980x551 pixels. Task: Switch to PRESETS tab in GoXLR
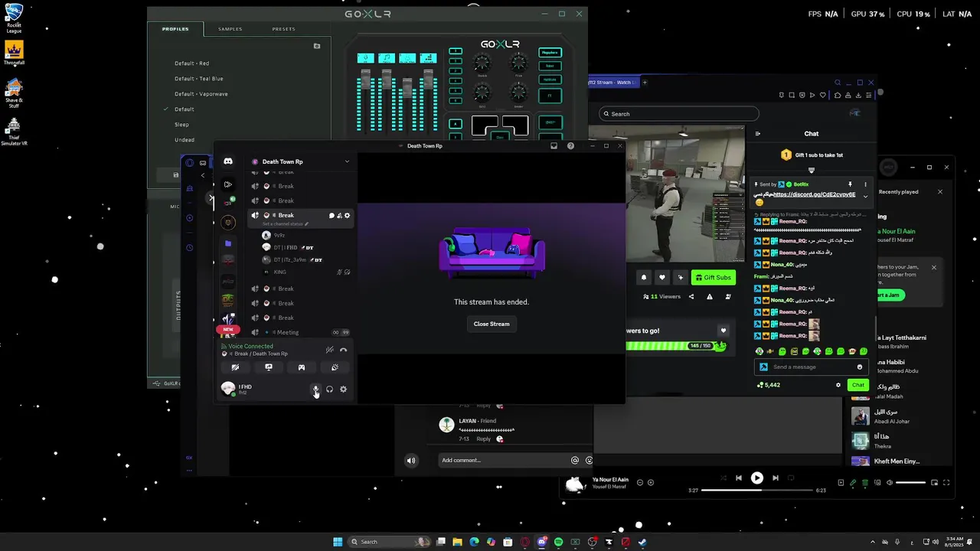284,29
